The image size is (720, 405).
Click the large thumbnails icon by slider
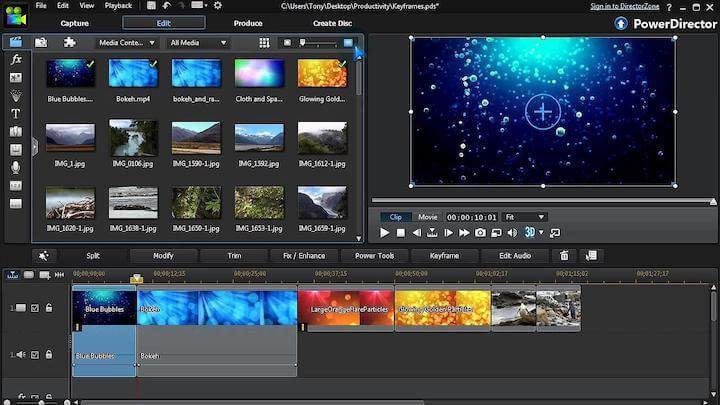click(348, 43)
